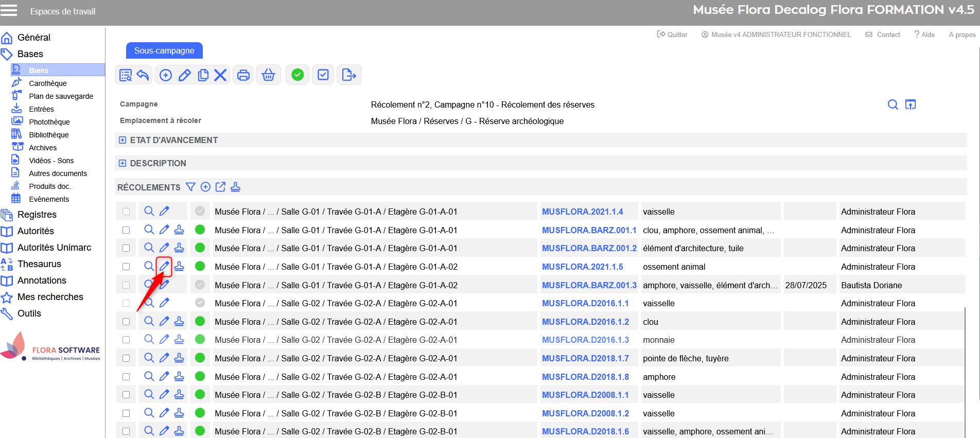Open Photothèque in the Bases menu

coord(49,122)
